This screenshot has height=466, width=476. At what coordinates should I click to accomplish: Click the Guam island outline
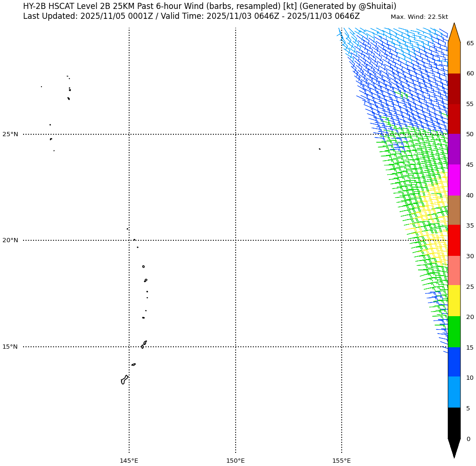pos(124,380)
